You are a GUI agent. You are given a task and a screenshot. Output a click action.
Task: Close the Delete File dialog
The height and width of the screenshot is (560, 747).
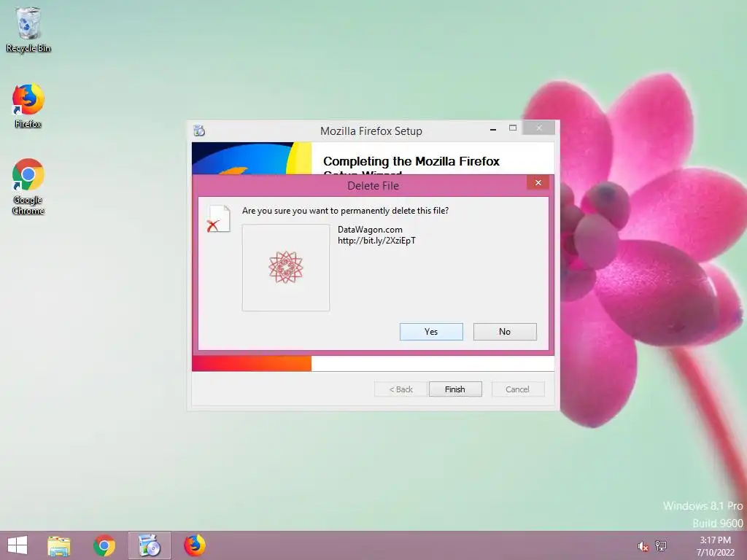tap(538, 183)
